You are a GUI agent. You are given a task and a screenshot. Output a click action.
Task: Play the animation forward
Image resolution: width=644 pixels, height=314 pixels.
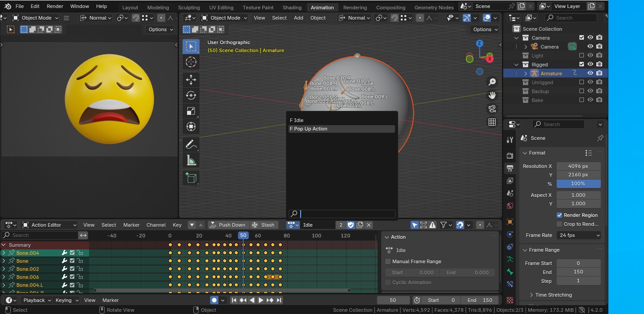pos(261,300)
